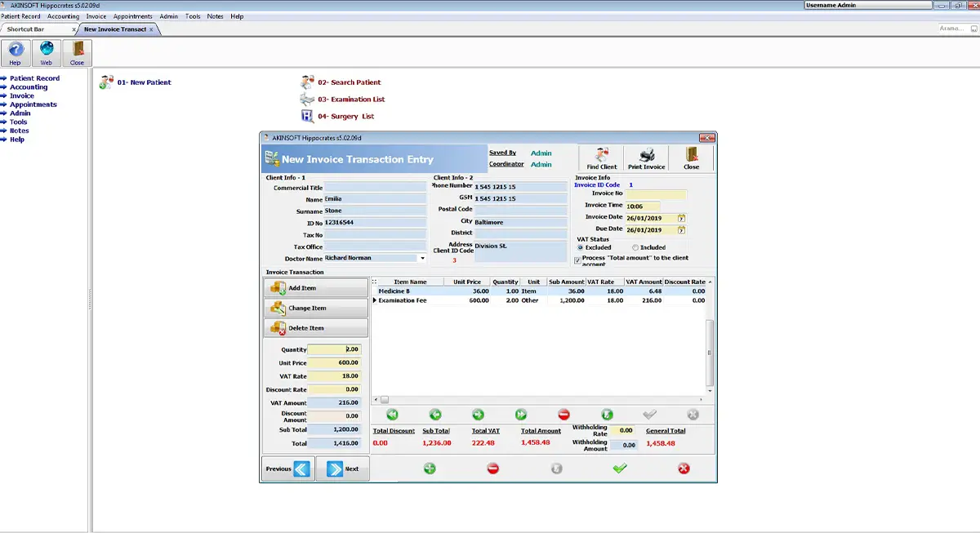Select Accounting in sidebar
Viewport: 980px width, 533px height.
tap(29, 87)
